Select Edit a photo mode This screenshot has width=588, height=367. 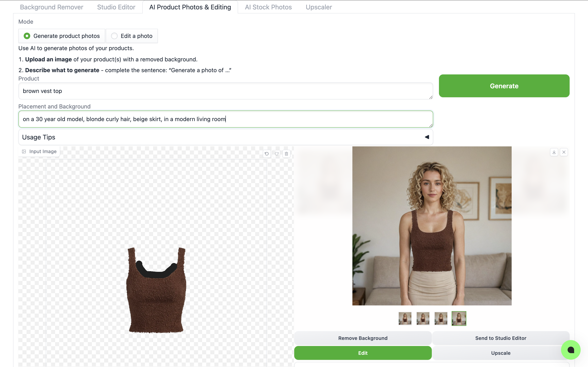coord(114,36)
